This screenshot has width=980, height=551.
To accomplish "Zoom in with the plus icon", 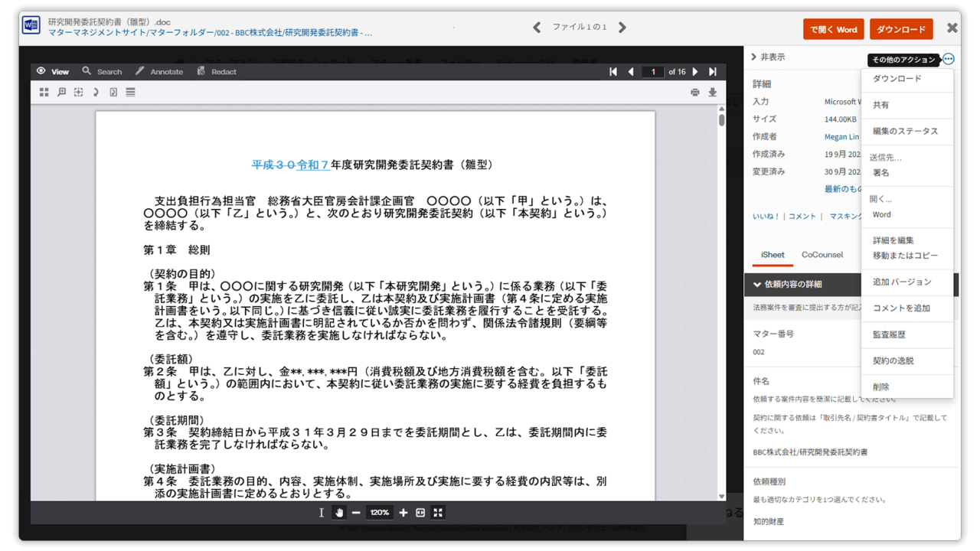I will point(403,513).
